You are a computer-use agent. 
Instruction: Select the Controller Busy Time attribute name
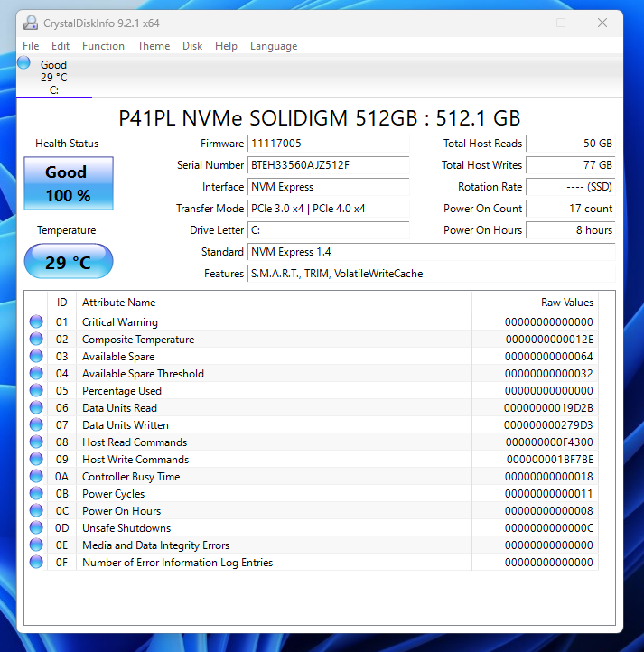coord(131,477)
